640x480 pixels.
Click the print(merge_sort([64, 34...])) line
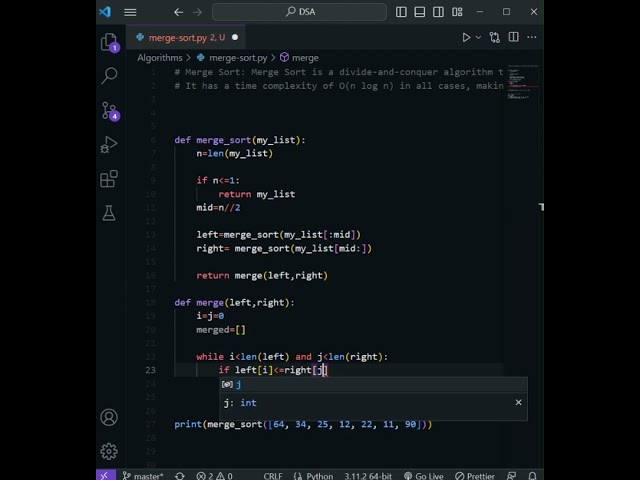tap(303, 424)
